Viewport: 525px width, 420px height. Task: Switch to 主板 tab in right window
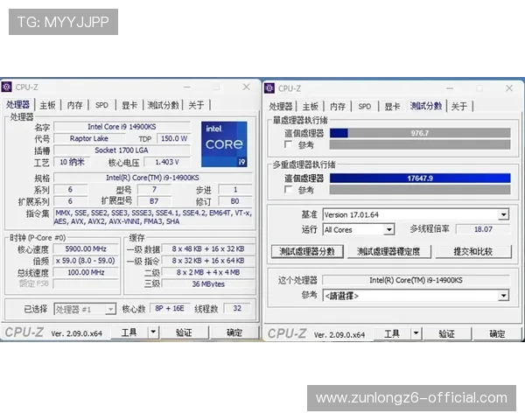coord(310,107)
